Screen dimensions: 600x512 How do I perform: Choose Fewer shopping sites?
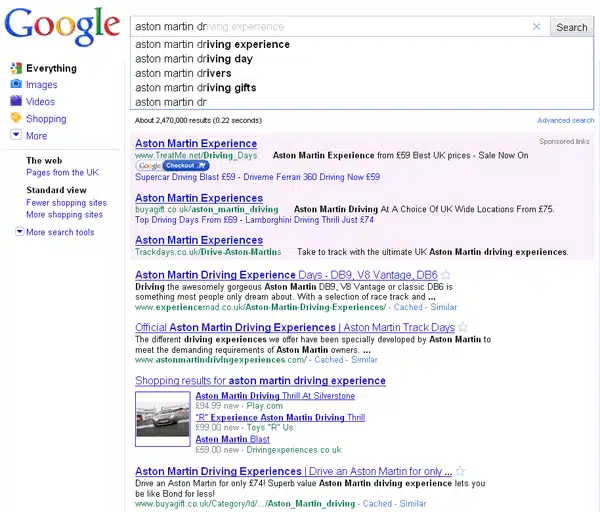point(66,203)
